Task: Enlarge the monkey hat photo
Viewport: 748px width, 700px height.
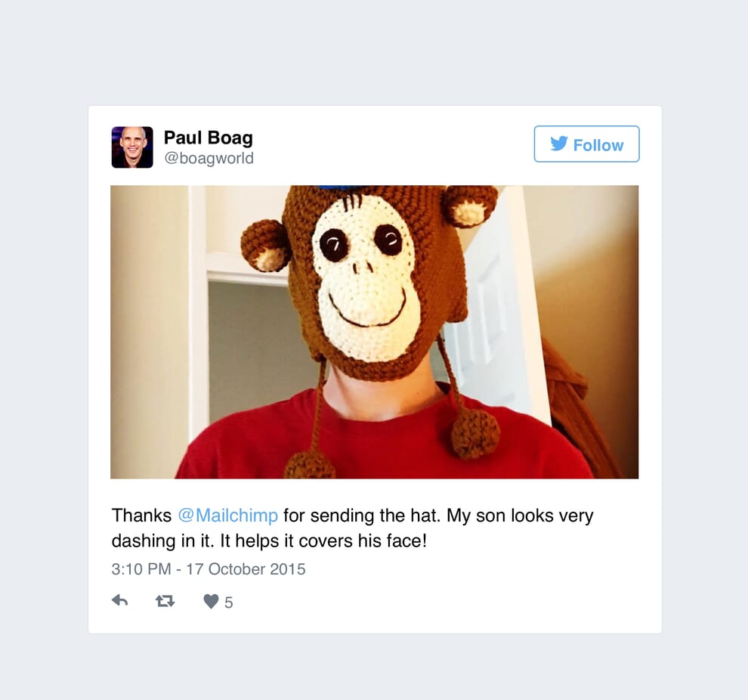Action: [x=375, y=332]
